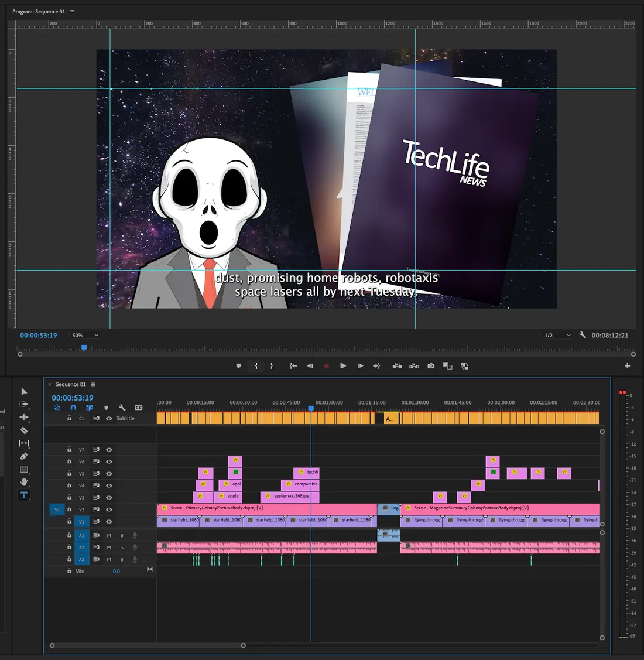Open the captions display settings CC icon
The width and height of the screenshot is (644, 660).
[x=139, y=408]
